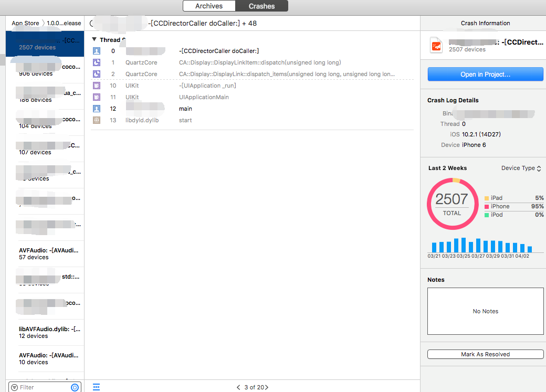Select the DisplayLinkItem::dispatch frame text
The image size is (546, 392).
click(x=260, y=62)
